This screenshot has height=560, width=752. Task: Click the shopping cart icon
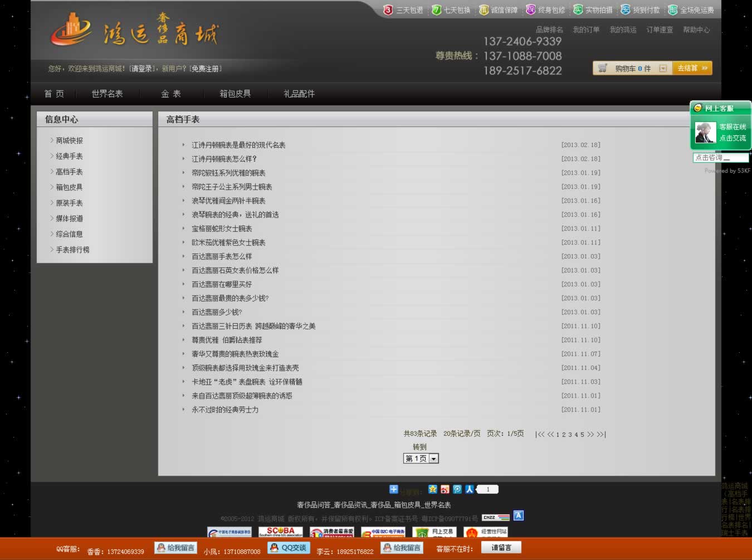coord(602,68)
